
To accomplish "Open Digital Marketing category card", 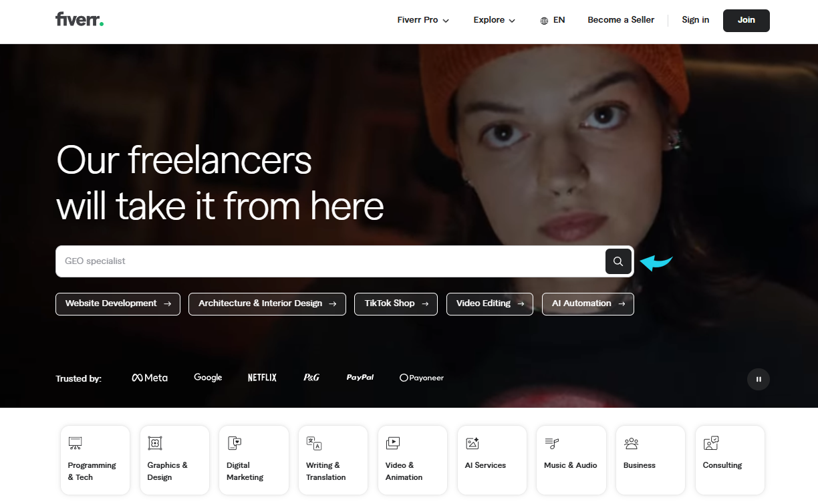I will pyautogui.click(x=254, y=460).
